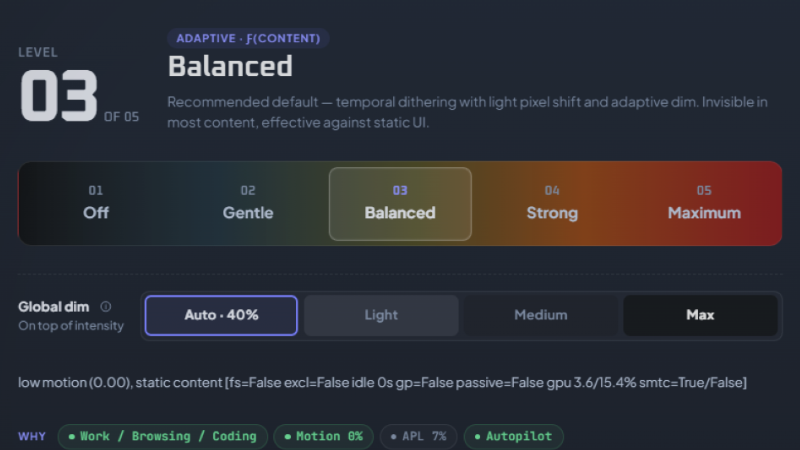The width and height of the screenshot is (800, 450).
Task: Click the gray dot on APL chip
Action: (393, 437)
